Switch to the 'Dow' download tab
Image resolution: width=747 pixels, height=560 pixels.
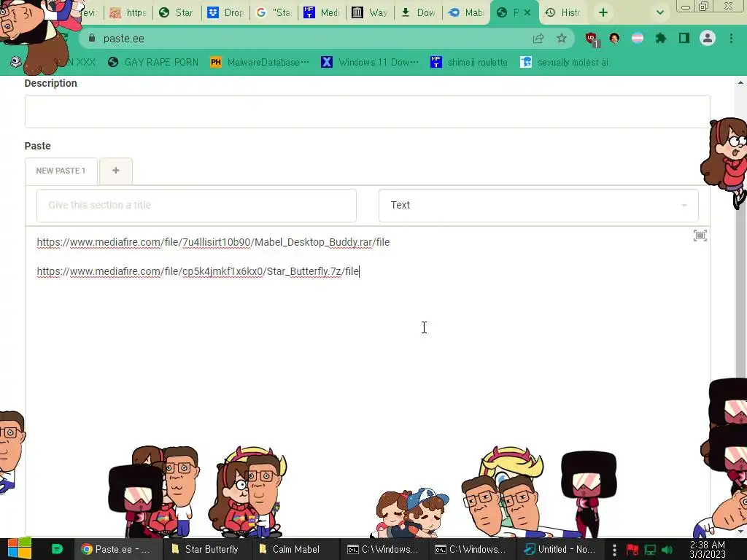click(418, 13)
